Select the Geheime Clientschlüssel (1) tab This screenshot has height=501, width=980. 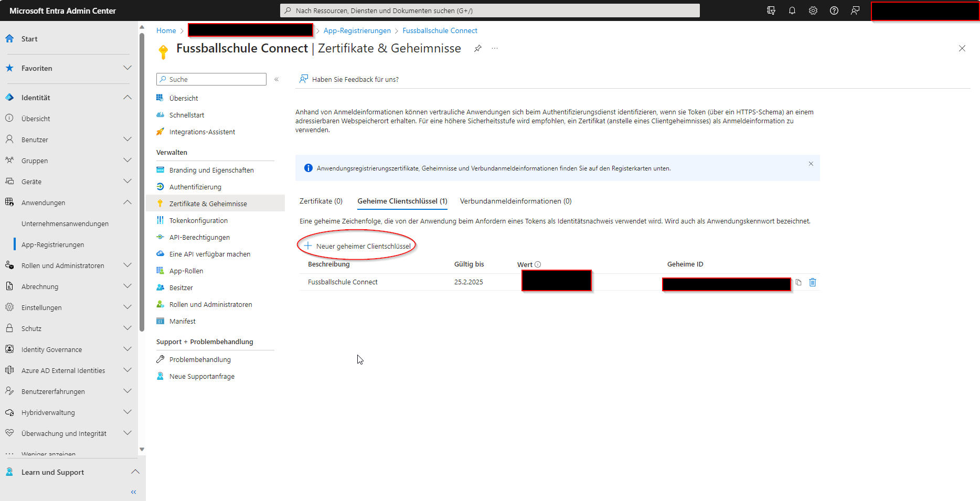coord(402,201)
